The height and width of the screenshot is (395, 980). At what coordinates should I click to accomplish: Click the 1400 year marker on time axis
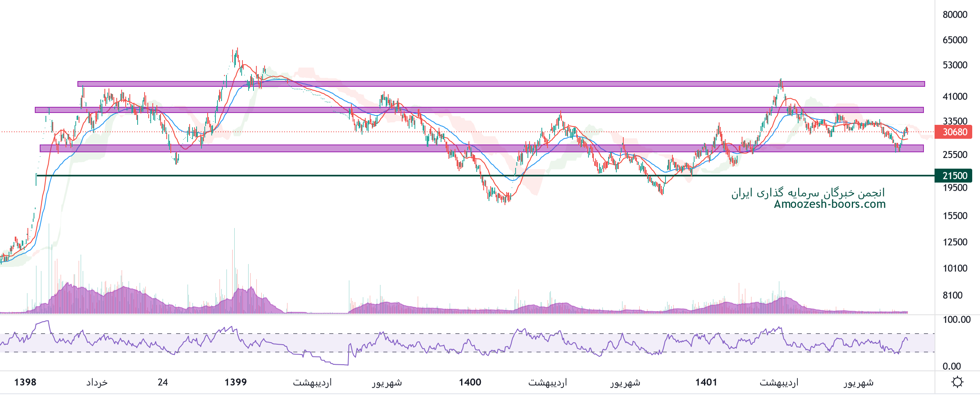click(470, 382)
